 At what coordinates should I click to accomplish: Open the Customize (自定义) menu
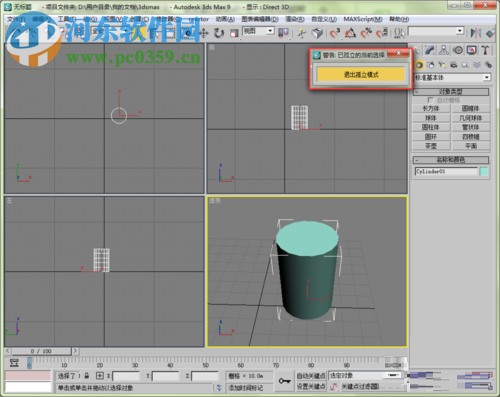324,19
